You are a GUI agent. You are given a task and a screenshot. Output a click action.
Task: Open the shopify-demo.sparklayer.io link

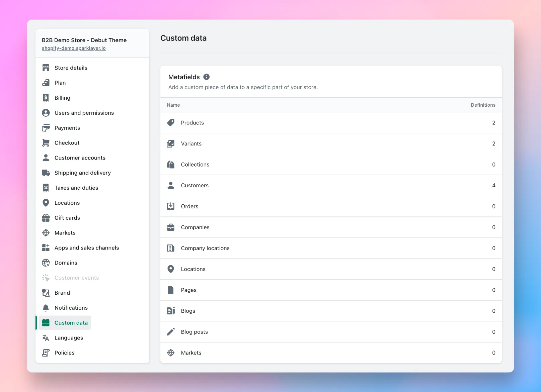(x=74, y=48)
